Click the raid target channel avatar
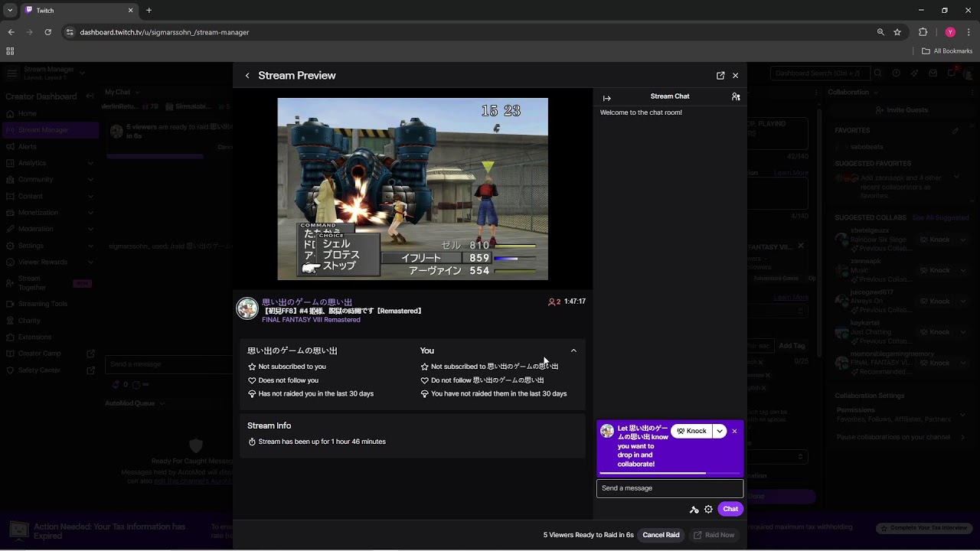The image size is (980, 551). tap(247, 308)
